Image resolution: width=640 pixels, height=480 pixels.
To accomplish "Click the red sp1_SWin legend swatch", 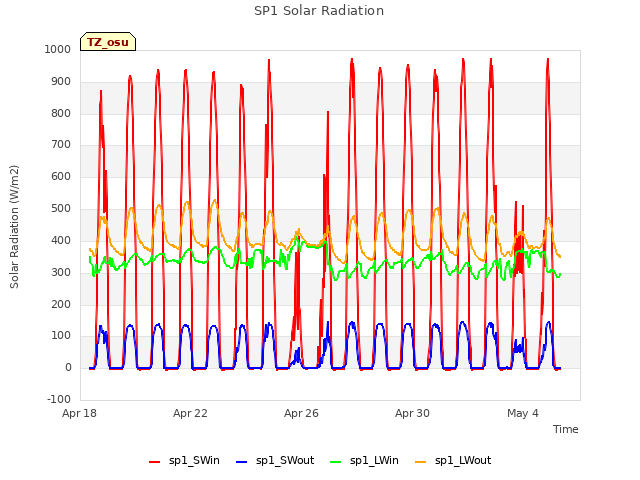I will click(155, 462).
